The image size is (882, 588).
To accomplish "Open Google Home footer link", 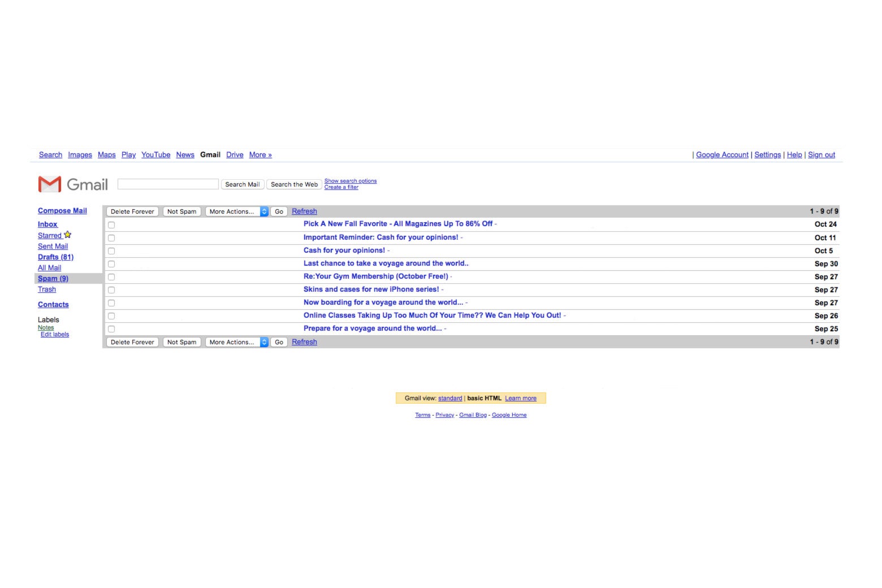I will click(x=509, y=415).
